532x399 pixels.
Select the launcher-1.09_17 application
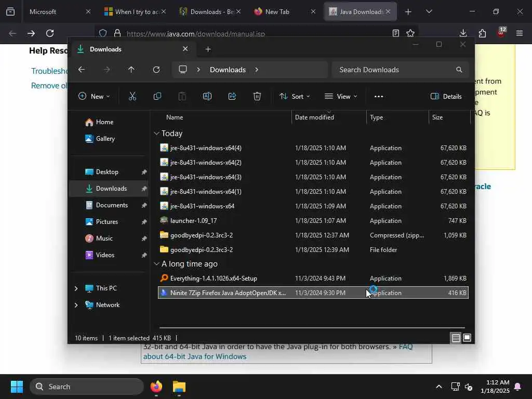(313, 220)
